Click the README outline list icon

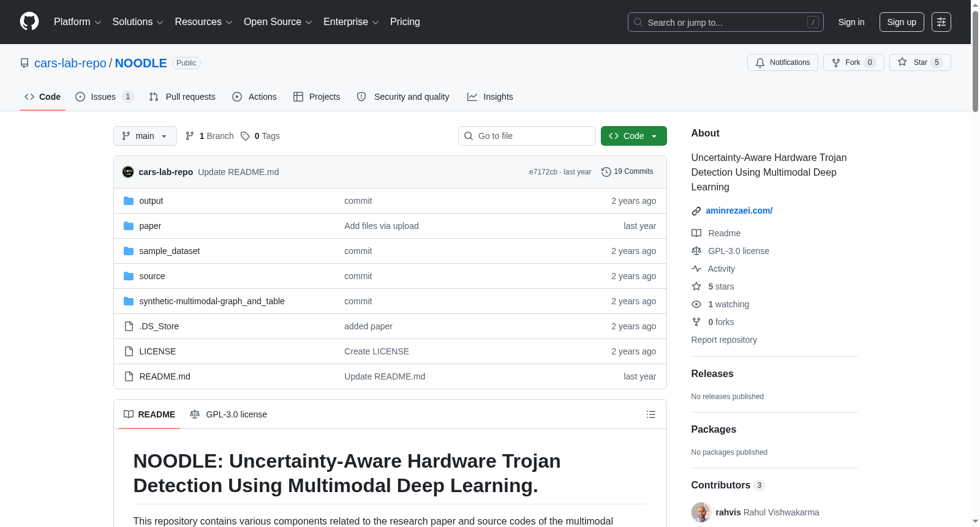point(651,414)
